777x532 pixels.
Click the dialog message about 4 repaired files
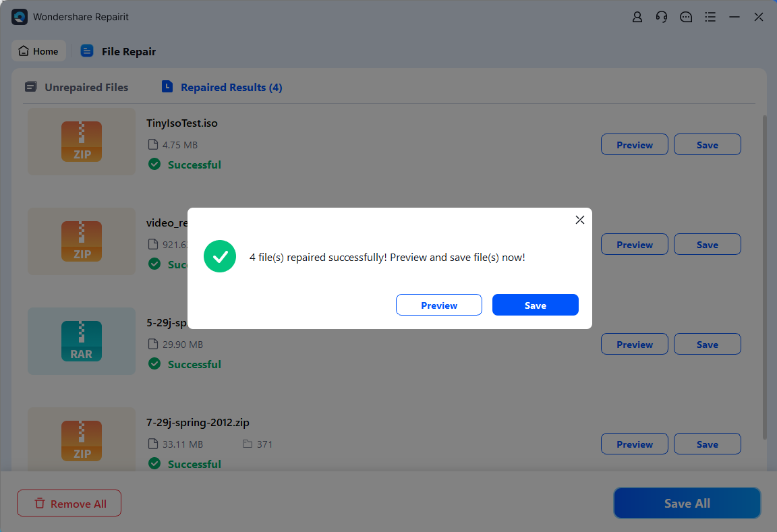[387, 257]
